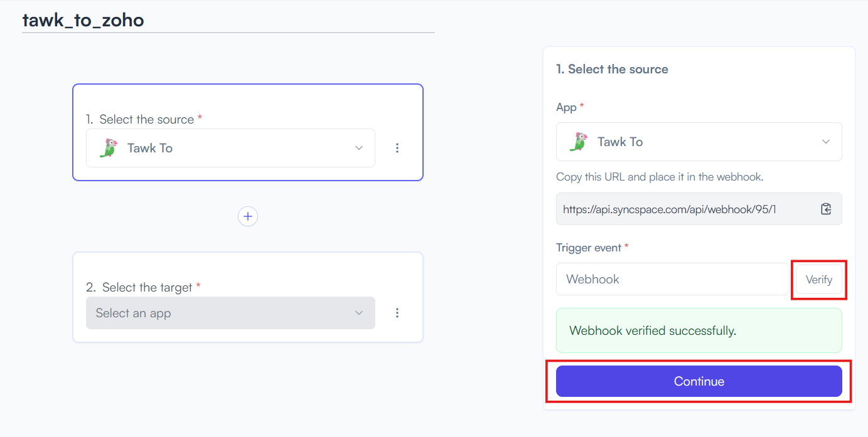
Task: Open the target step's three-dot menu
Action: (397, 313)
